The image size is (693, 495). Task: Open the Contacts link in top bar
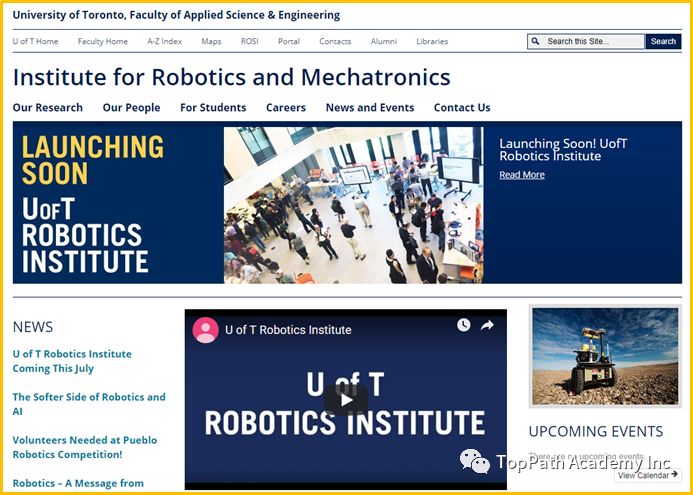[x=335, y=42]
